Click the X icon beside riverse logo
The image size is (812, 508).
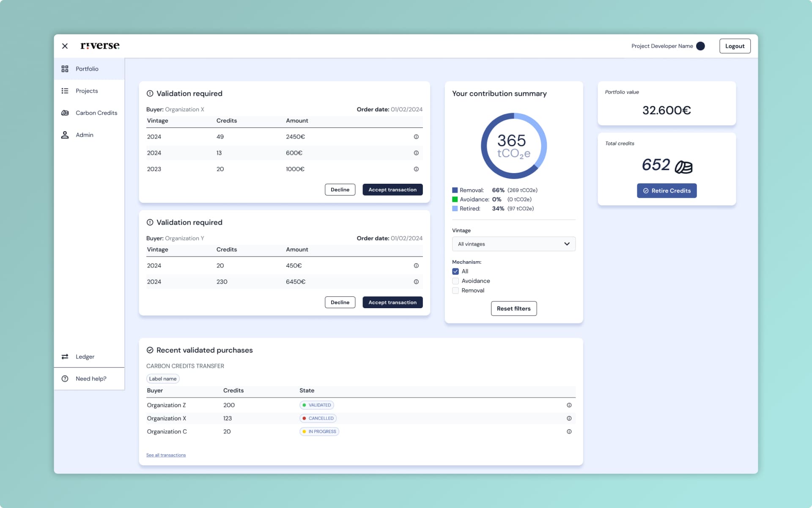(65, 46)
